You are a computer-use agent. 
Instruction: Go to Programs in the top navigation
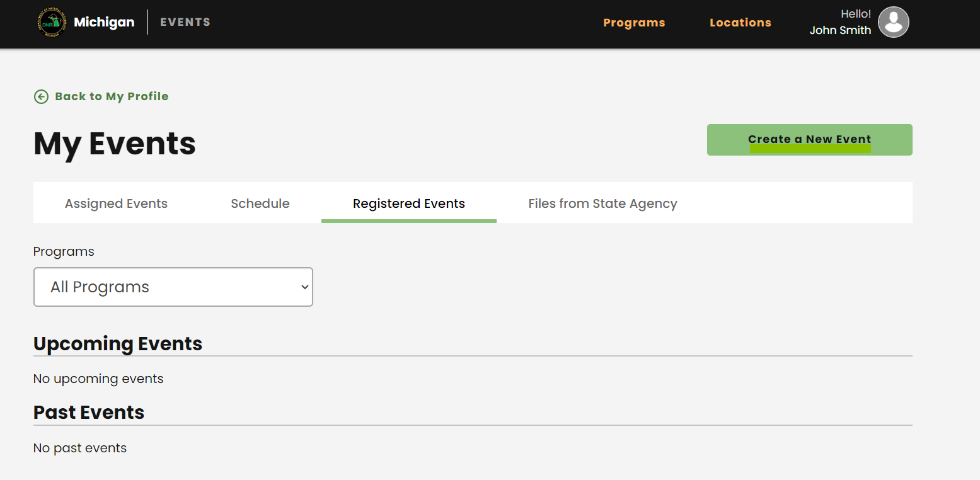coord(634,23)
